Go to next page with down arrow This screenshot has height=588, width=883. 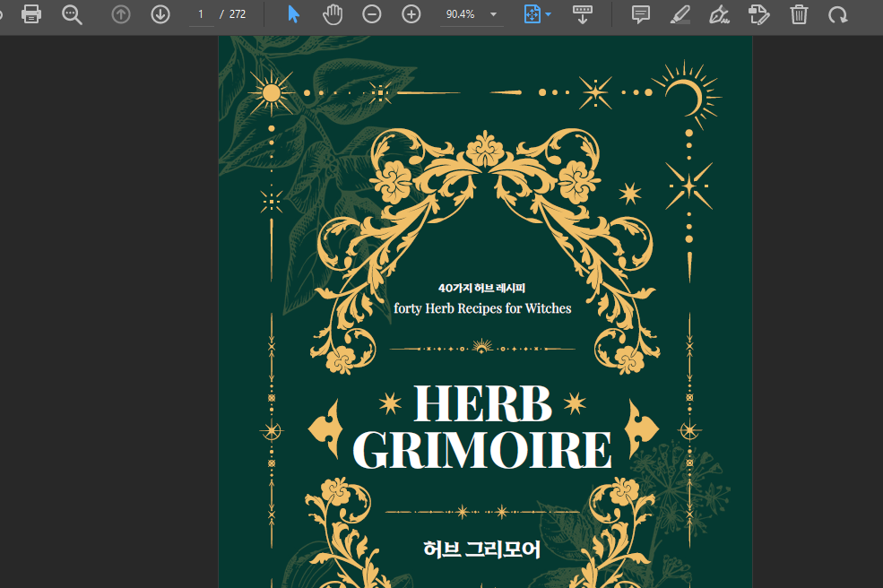(160, 14)
